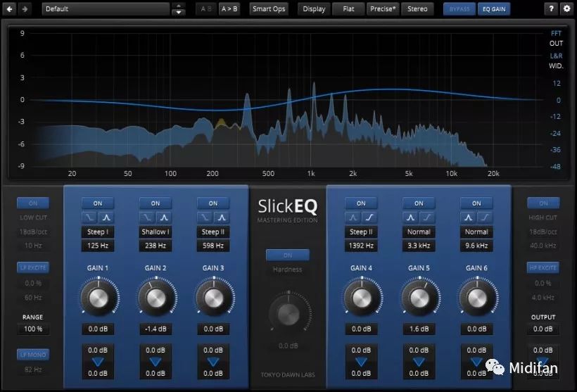Open band 5 Normal slope selector
The width and height of the screenshot is (577, 392).
point(419,232)
